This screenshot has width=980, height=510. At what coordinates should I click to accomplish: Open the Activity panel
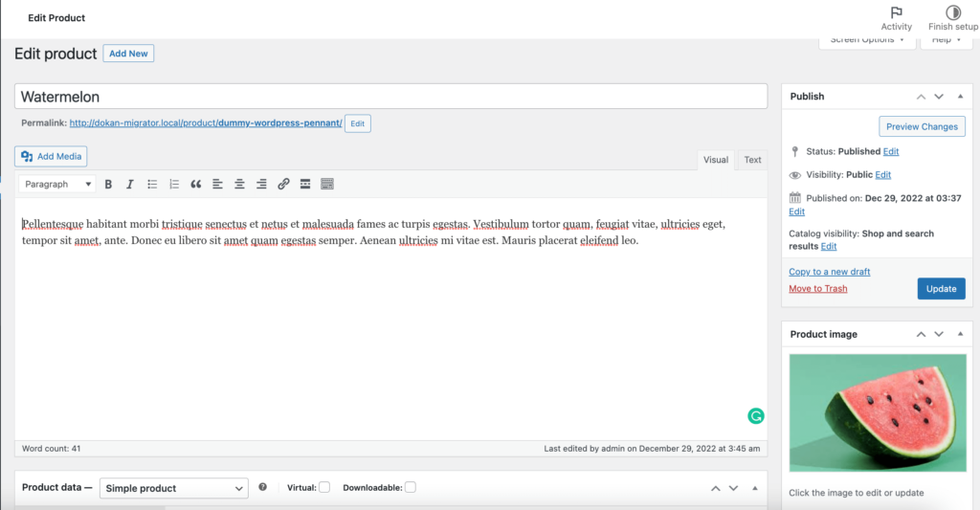[896, 18]
